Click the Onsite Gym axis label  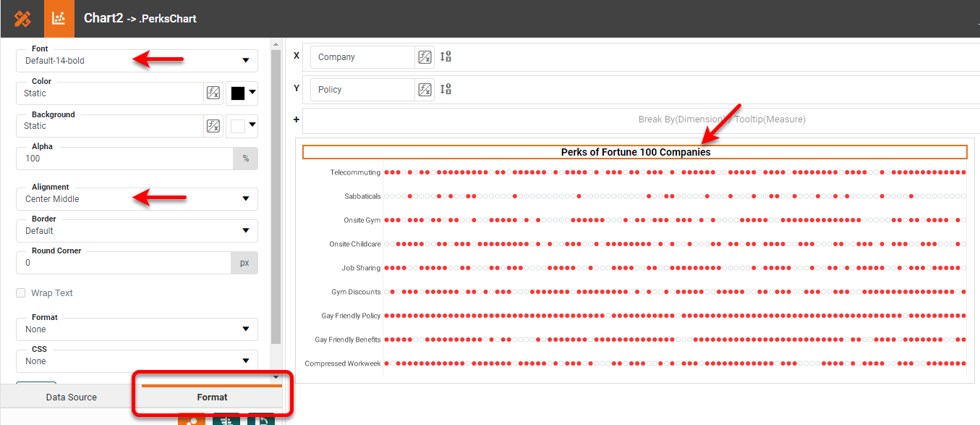coord(362,220)
